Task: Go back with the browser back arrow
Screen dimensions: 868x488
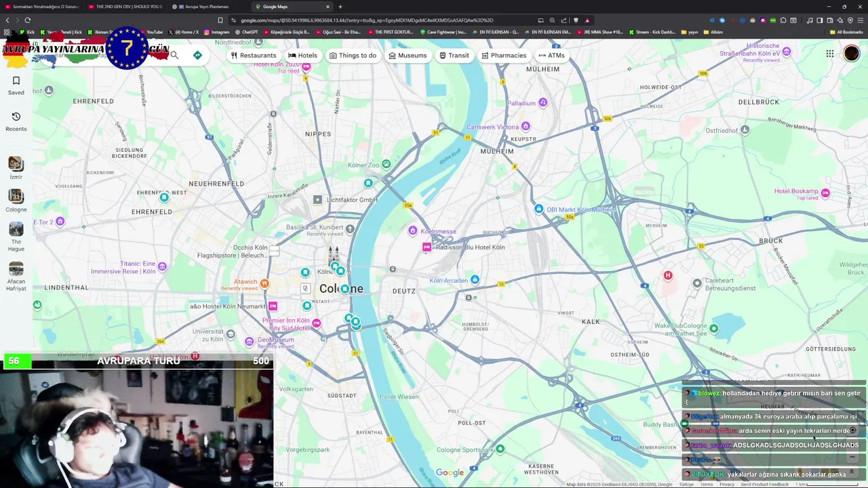Action: (7, 20)
